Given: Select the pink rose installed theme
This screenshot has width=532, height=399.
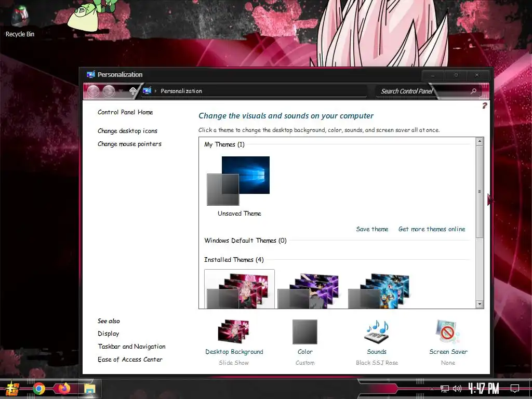Looking at the screenshot, I should (239, 289).
